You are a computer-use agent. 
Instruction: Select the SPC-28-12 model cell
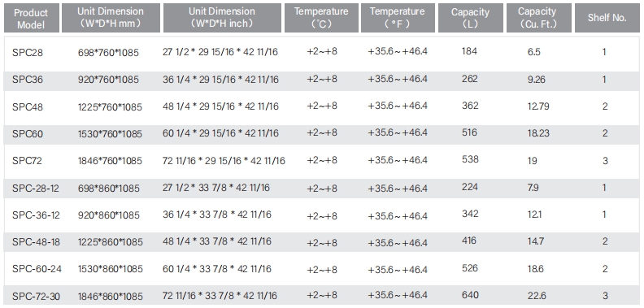tap(36, 189)
